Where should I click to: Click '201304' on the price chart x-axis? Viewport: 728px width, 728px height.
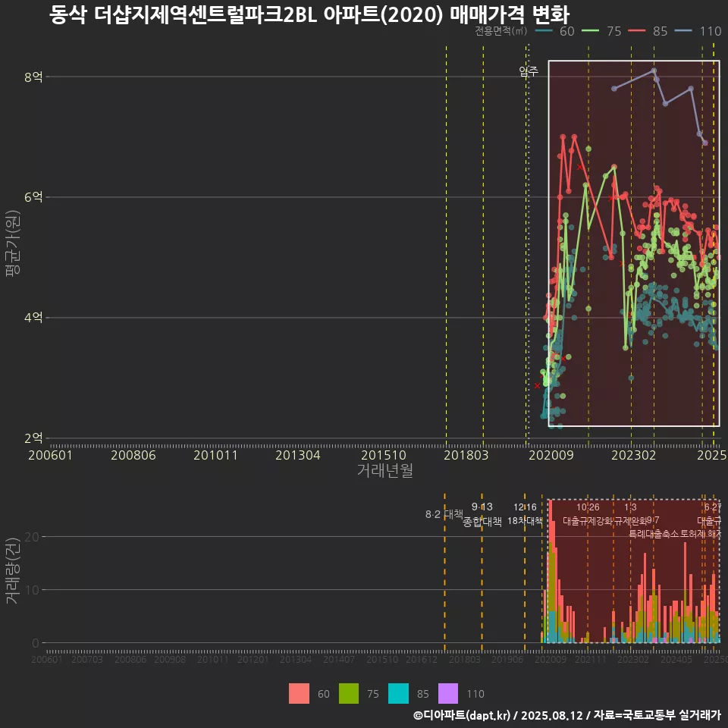[297, 455]
